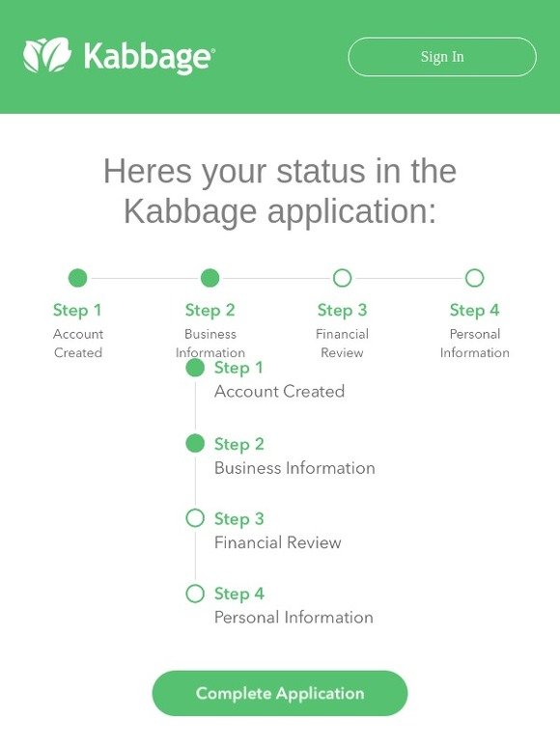The image size is (560, 747).
Task: Select hollow Step 3 circle in horizontal tracker
Action: click(342, 278)
